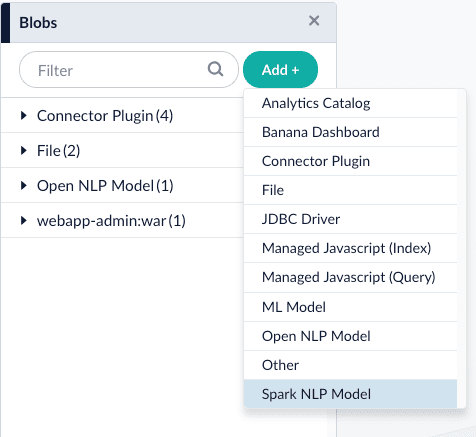Pick Connector Plugin from the Add dropdown

coord(350,161)
